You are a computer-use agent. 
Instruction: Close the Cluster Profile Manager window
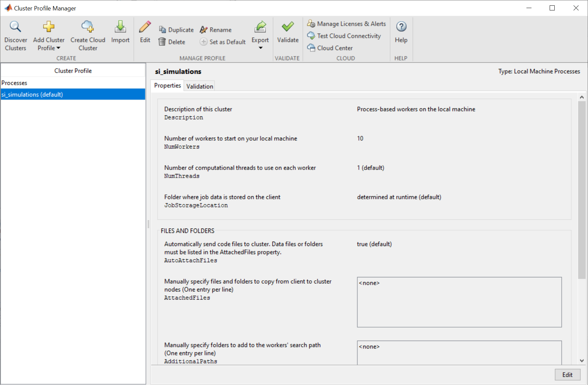(x=576, y=8)
